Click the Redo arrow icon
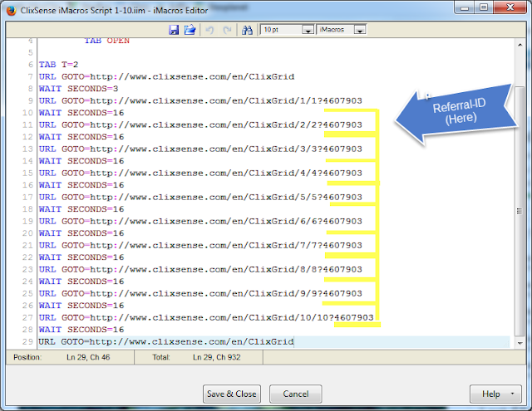Viewport: 532px width, 411px height. pyautogui.click(x=227, y=30)
